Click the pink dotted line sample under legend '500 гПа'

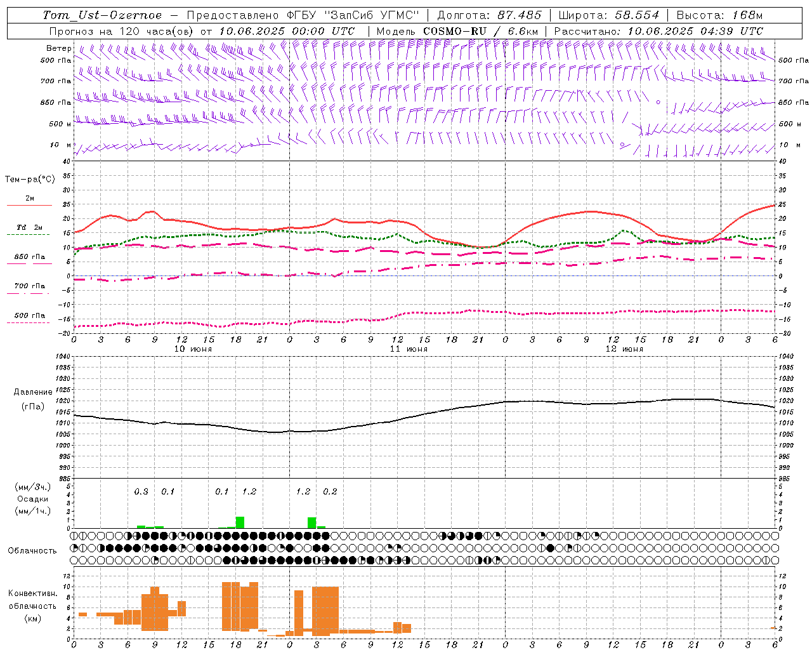click(x=28, y=323)
